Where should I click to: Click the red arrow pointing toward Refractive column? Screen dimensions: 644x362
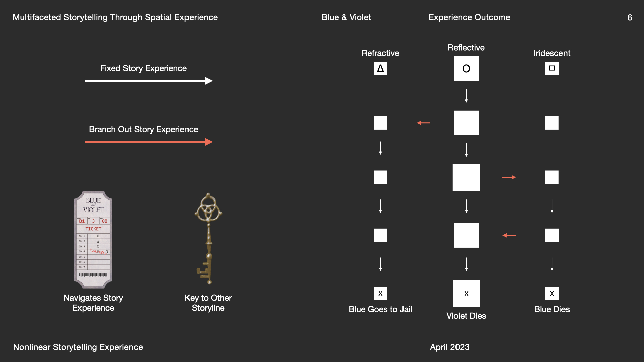pos(423,123)
